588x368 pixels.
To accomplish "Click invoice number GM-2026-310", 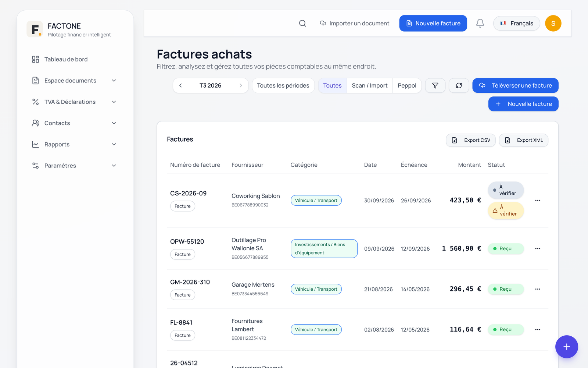I will click(190, 282).
